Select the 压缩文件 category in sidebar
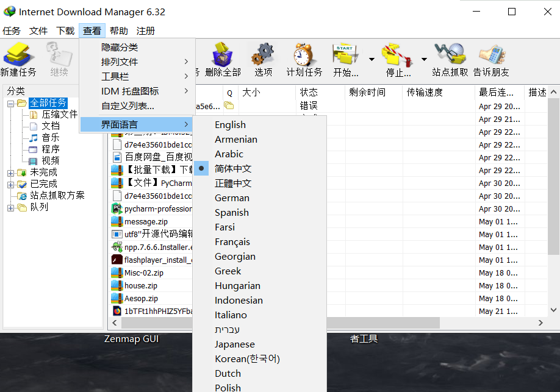 (x=60, y=115)
